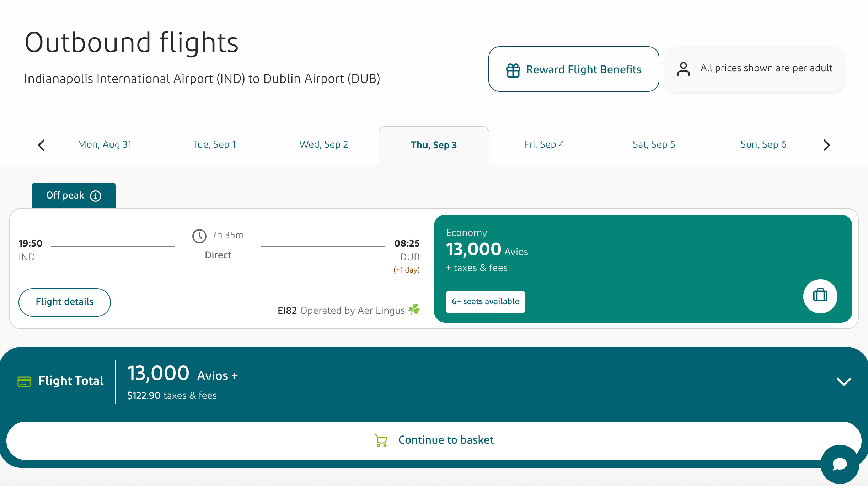Click the right arrow to view later dates
This screenshot has height=486, width=868.
point(826,145)
